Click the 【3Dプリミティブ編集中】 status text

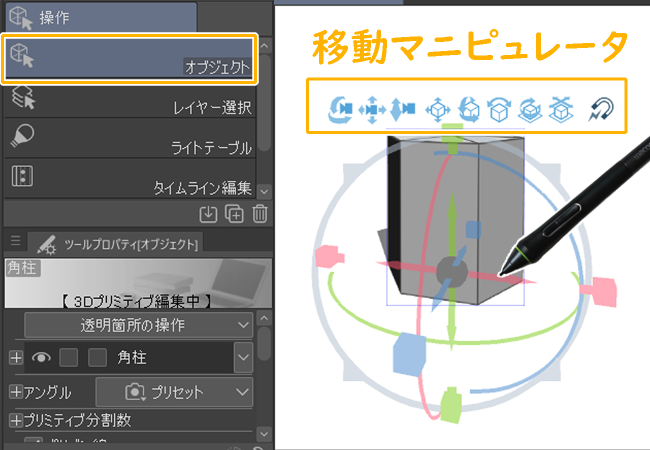(136, 301)
